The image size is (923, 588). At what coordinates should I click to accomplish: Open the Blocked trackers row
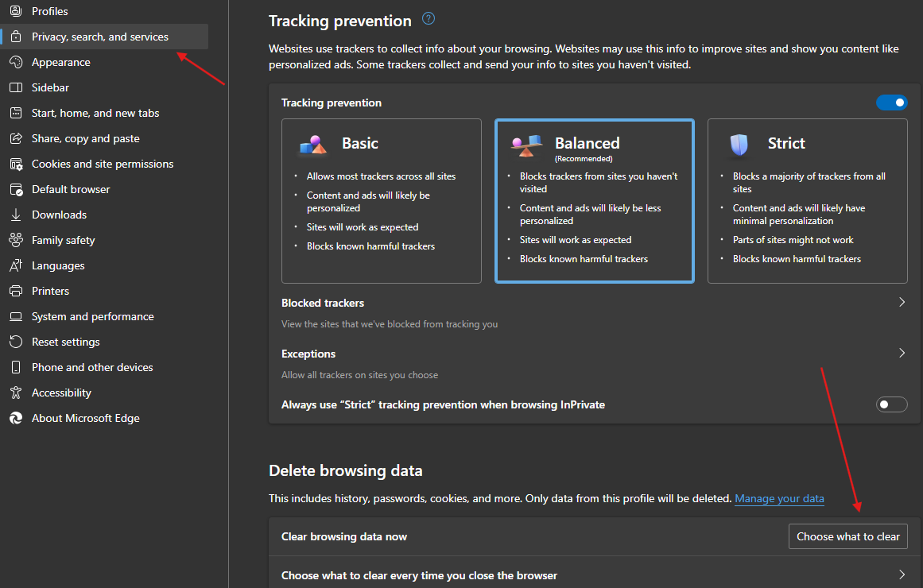click(595, 312)
